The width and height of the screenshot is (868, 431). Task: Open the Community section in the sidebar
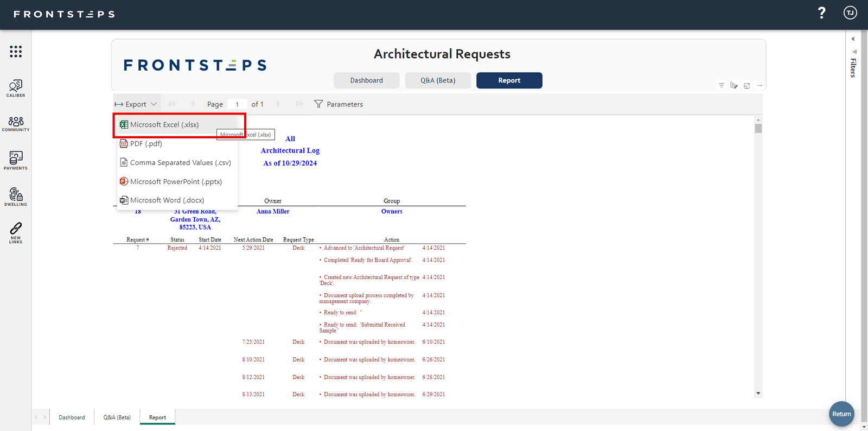[16, 124]
